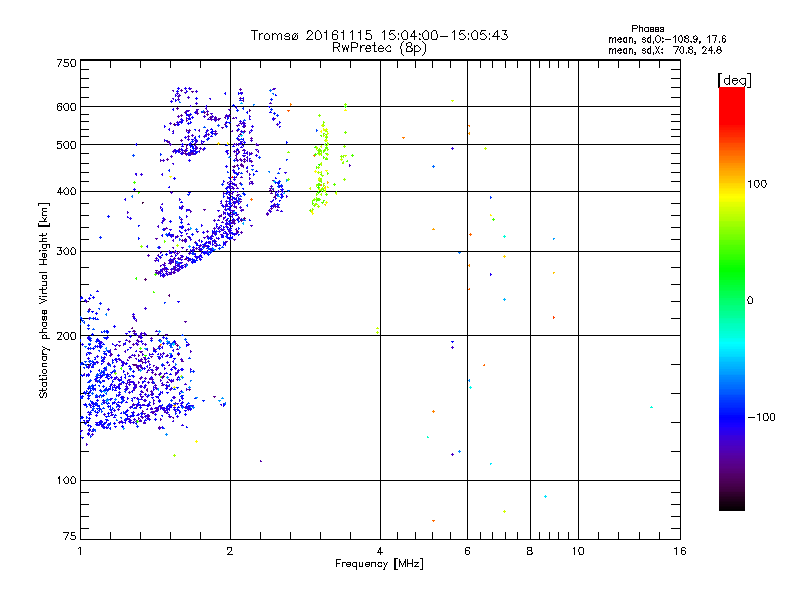Click the phase colorbar gradient
This screenshot has height=600, width=800.
pos(732,298)
